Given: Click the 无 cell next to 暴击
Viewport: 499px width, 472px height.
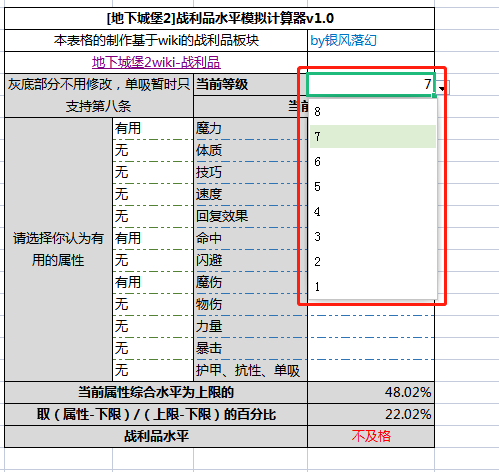Looking at the screenshot, I should click(x=153, y=348).
